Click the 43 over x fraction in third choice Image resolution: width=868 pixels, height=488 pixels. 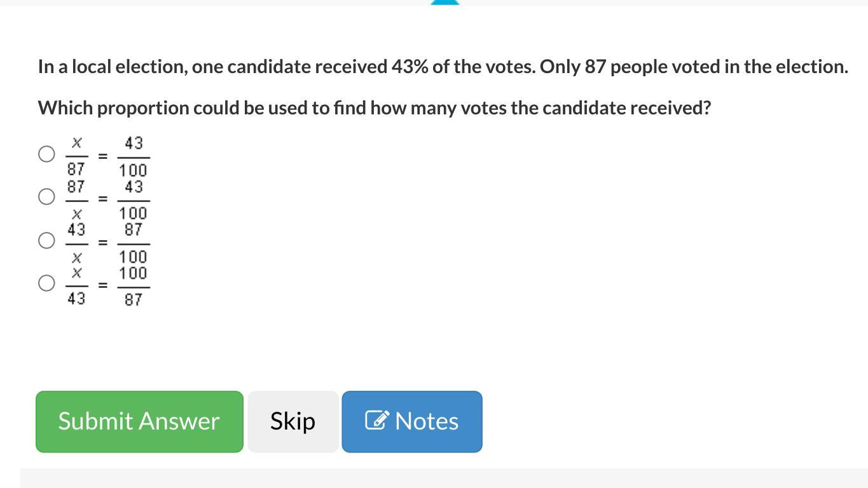coord(76,242)
